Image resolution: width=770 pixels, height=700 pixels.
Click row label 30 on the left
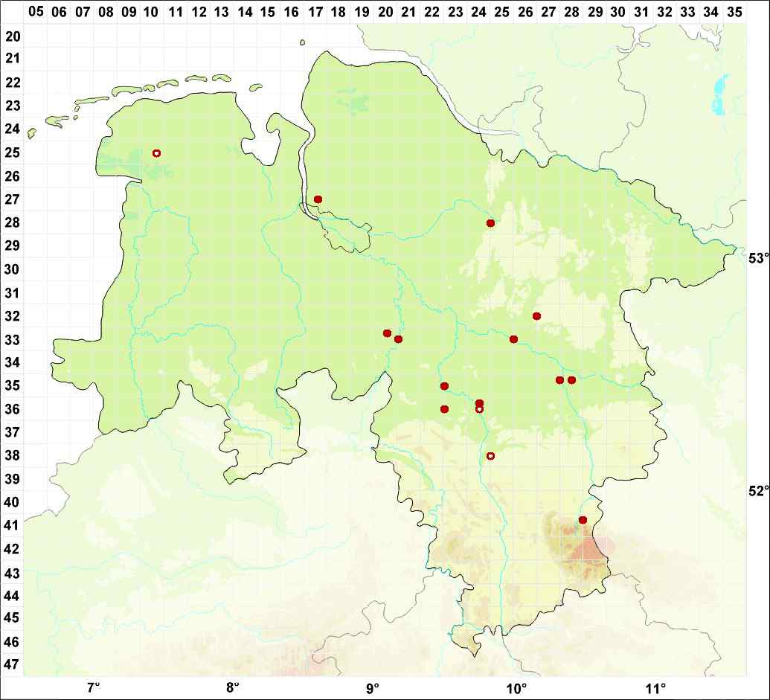[x=13, y=269]
